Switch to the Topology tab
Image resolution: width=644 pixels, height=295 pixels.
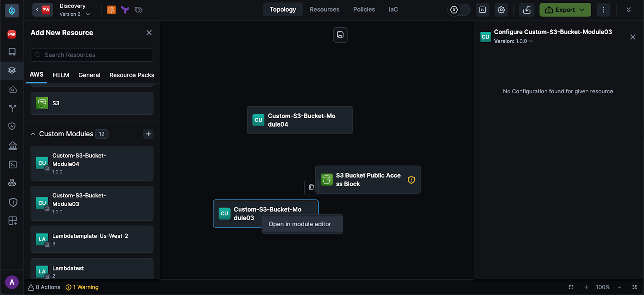[283, 10]
